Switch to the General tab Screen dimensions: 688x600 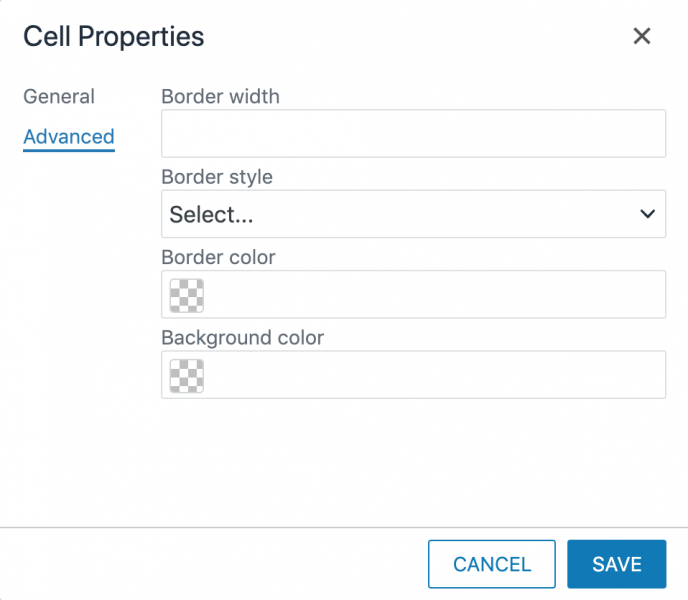tap(59, 97)
